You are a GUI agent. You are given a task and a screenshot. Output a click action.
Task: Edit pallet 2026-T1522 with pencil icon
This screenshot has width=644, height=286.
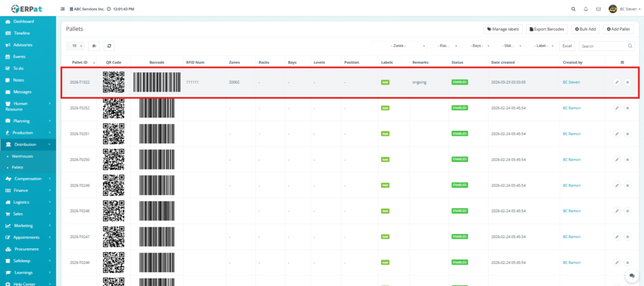pos(617,82)
